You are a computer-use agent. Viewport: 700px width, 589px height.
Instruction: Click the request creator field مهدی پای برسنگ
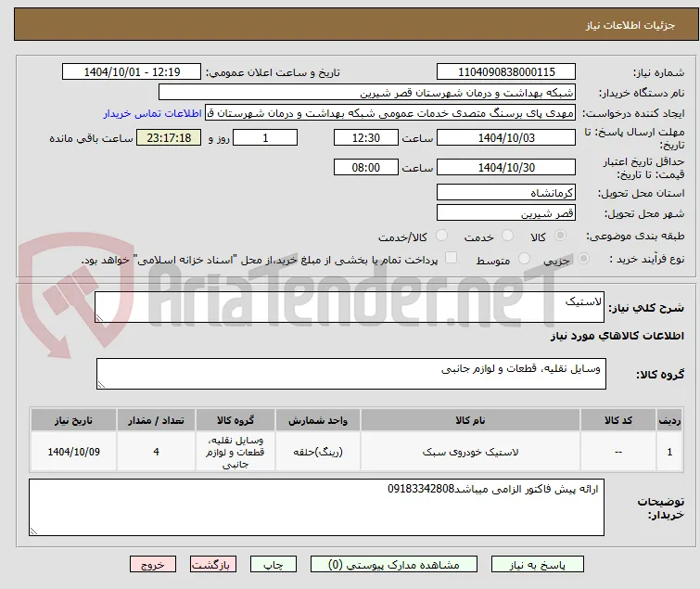[390, 113]
